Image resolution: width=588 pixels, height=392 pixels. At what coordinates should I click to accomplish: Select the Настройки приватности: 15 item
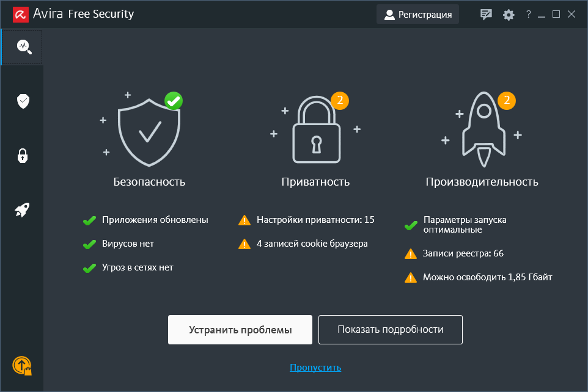pos(315,219)
